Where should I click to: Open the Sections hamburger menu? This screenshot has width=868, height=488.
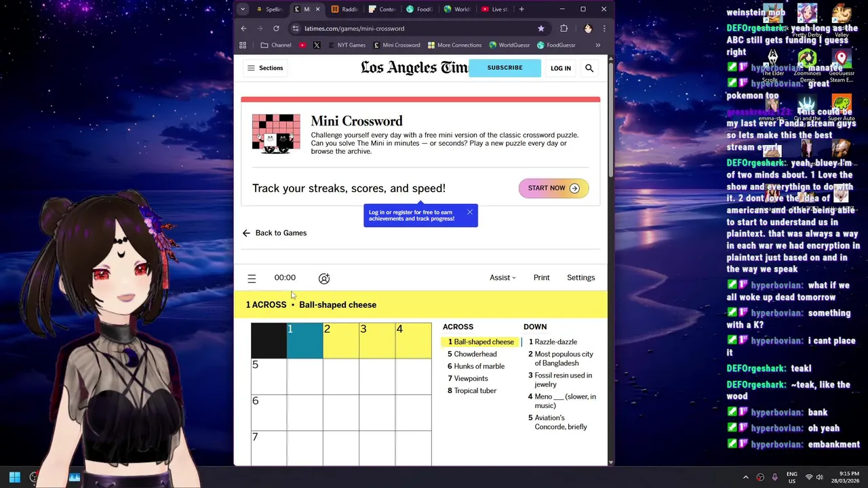pos(265,68)
